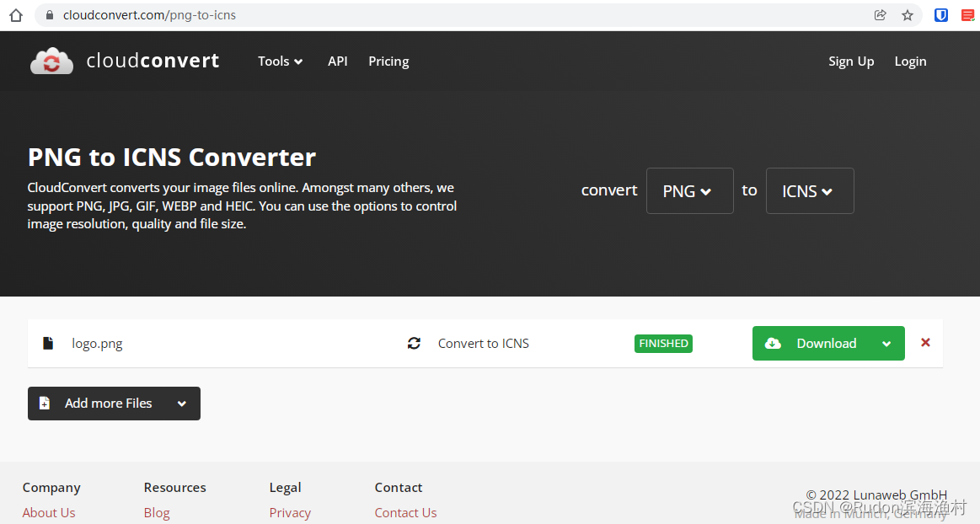The image size is (980, 524).
Task: Click the logo.png file document icon
Action: tap(47, 343)
